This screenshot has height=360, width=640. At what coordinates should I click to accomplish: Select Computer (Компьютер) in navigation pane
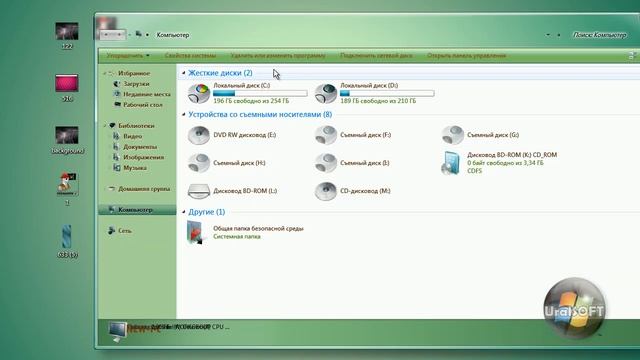137,210
